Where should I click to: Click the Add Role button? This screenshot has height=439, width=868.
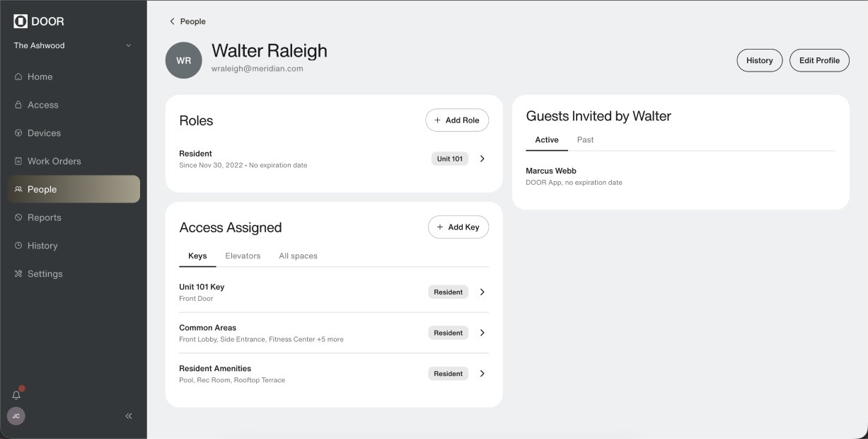click(x=457, y=120)
